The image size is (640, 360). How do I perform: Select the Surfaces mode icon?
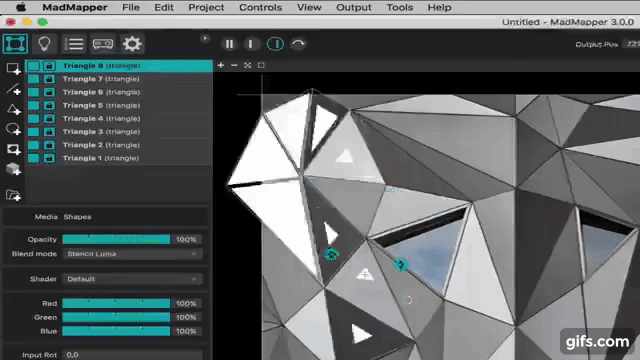point(15,44)
